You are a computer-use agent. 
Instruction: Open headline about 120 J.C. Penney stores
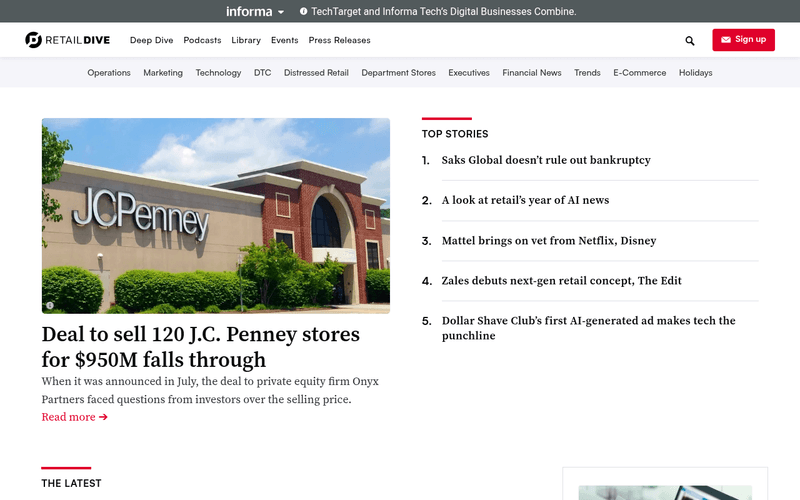[201, 347]
